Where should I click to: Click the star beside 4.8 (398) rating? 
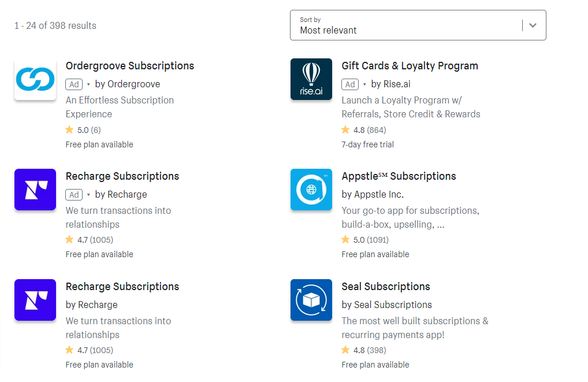pos(345,350)
